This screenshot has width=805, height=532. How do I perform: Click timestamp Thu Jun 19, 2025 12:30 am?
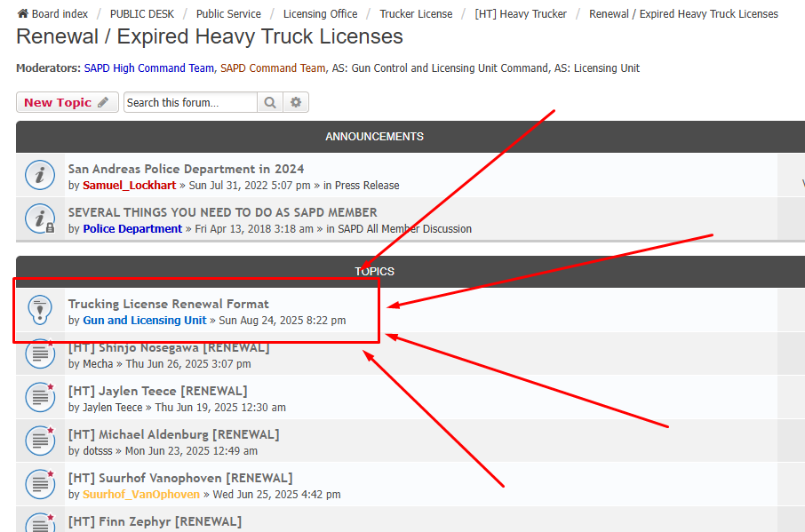coord(220,408)
